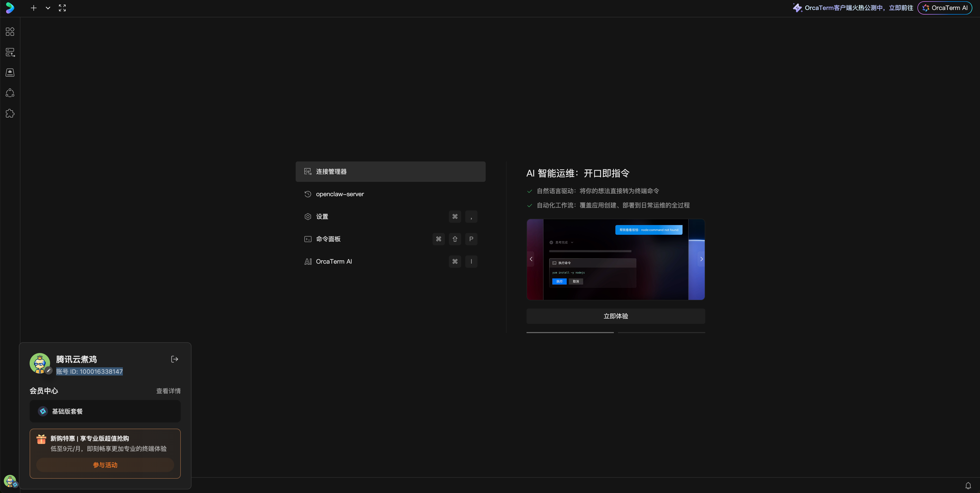Open the plugins puzzle icon
980x493 pixels.
pyautogui.click(x=10, y=113)
